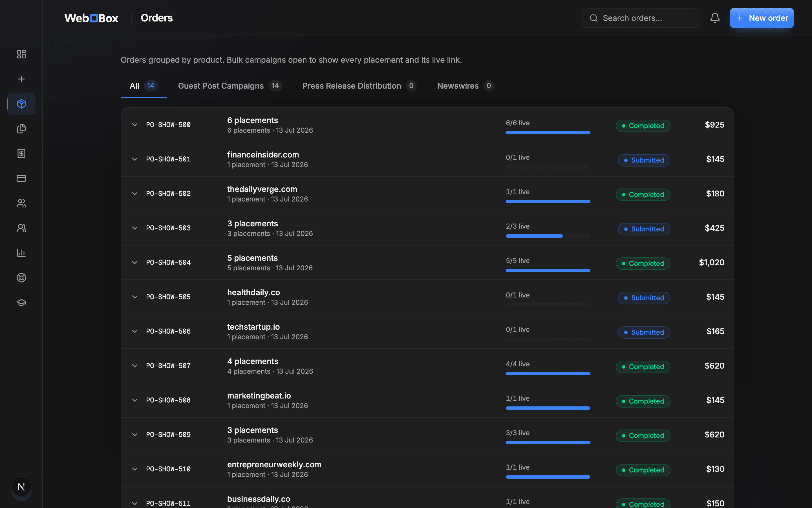Click thedailyverge.com order title

(262, 189)
